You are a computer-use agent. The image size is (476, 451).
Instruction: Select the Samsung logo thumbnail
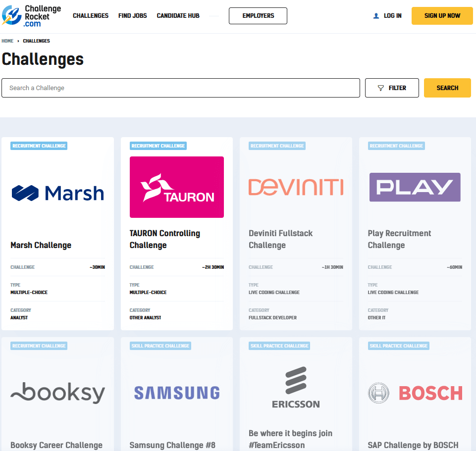[x=176, y=392]
